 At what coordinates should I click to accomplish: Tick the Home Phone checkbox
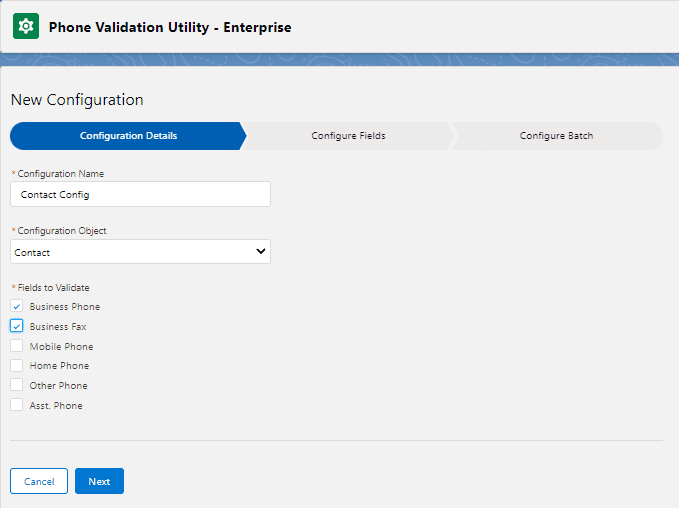[17, 366]
